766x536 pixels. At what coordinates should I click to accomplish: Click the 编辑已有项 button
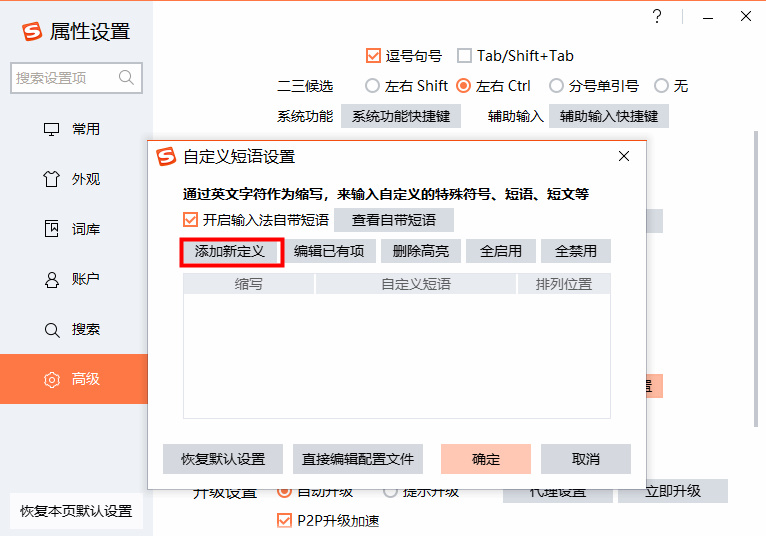[329, 251]
